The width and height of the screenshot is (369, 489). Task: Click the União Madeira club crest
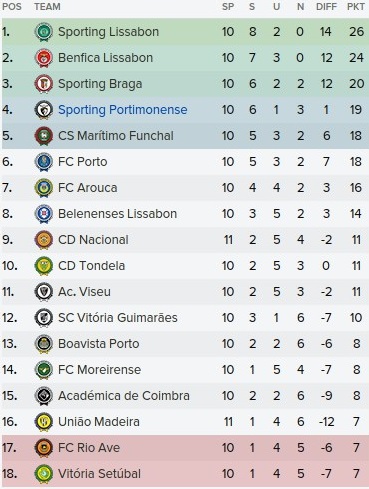[x=44, y=422]
